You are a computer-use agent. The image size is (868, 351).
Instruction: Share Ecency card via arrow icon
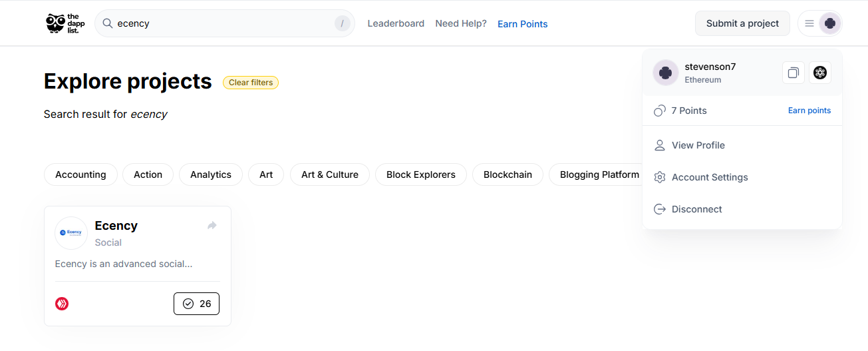[x=212, y=226]
